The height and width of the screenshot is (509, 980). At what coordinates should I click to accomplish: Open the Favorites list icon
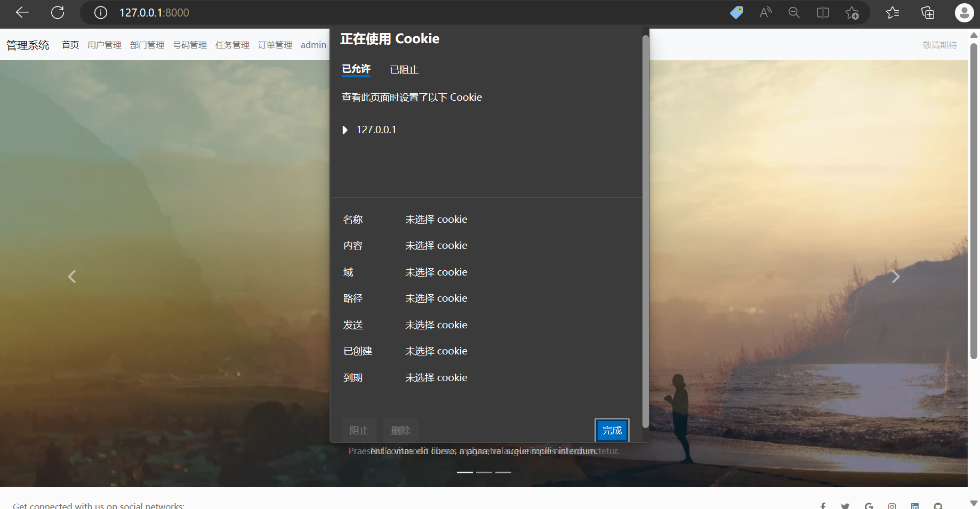point(893,12)
